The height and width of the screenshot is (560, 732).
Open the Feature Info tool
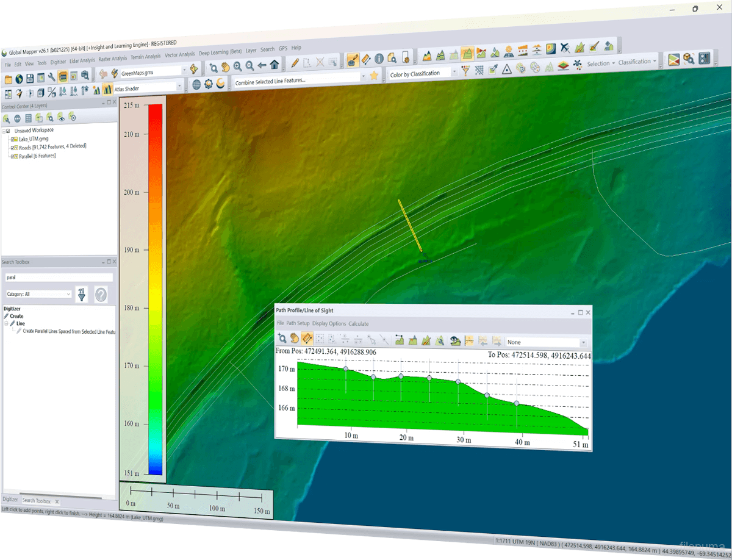click(379, 59)
